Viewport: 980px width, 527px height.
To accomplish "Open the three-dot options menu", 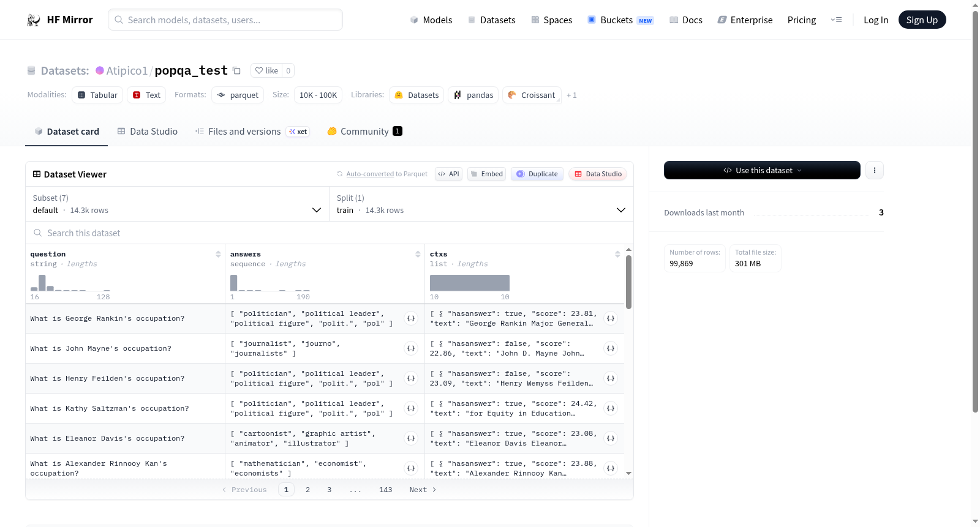I will click(x=875, y=170).
